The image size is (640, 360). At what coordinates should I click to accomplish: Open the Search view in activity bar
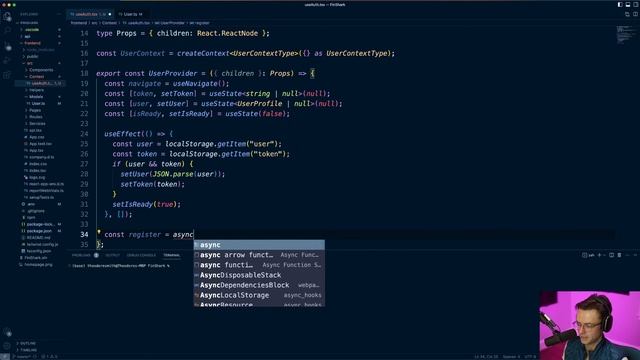7,30
